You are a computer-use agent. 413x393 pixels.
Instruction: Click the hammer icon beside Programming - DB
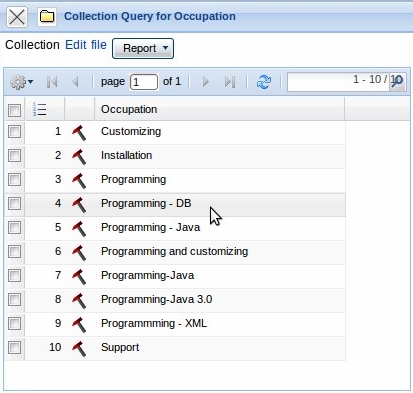pos(79,205)
